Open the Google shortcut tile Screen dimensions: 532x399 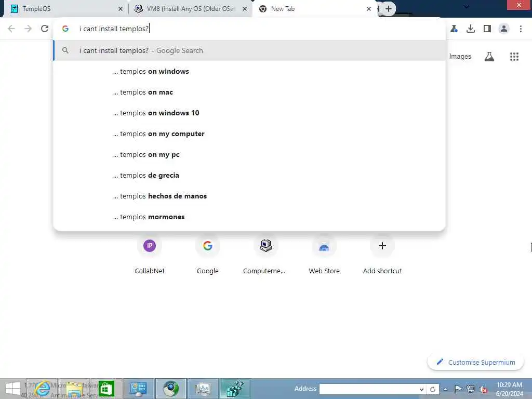coord(208,255)
